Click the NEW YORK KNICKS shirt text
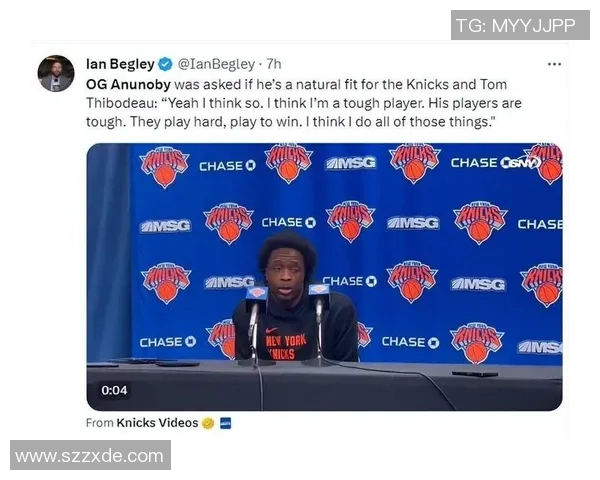The height and width of the screenshot is (480, 600). [286, 346]
